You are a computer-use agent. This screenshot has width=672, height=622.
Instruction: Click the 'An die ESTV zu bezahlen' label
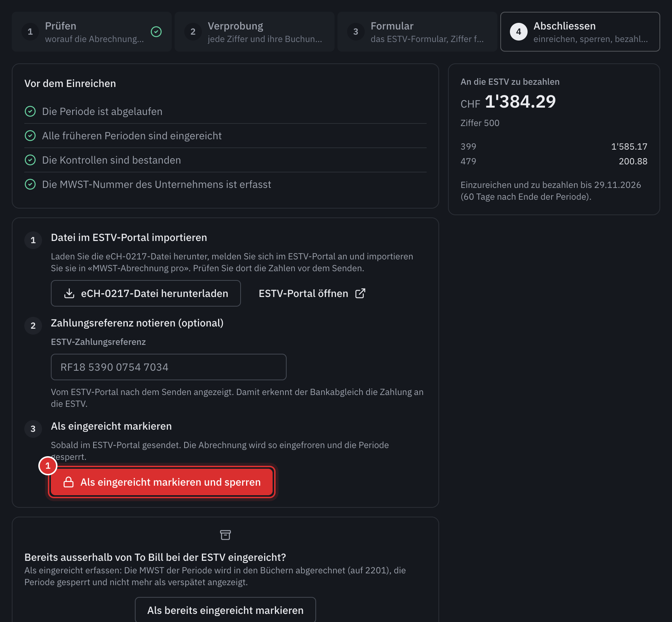[510, 82]
